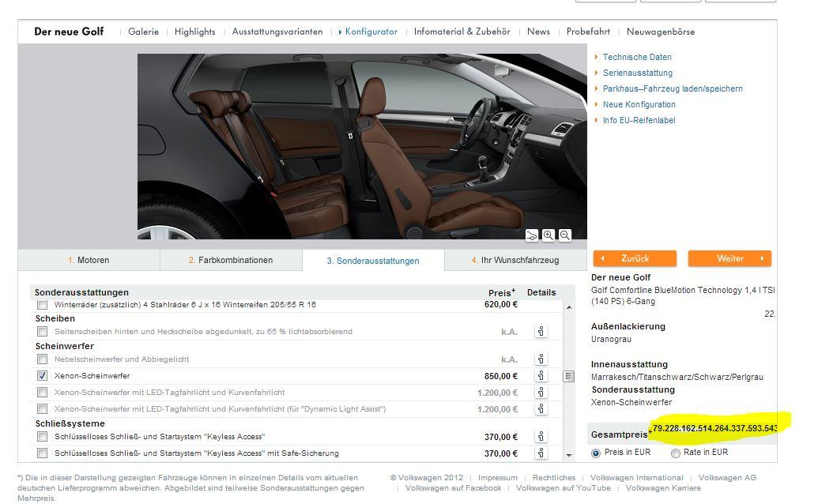Open Galerie in the top navigation

(x=144, y=32)
